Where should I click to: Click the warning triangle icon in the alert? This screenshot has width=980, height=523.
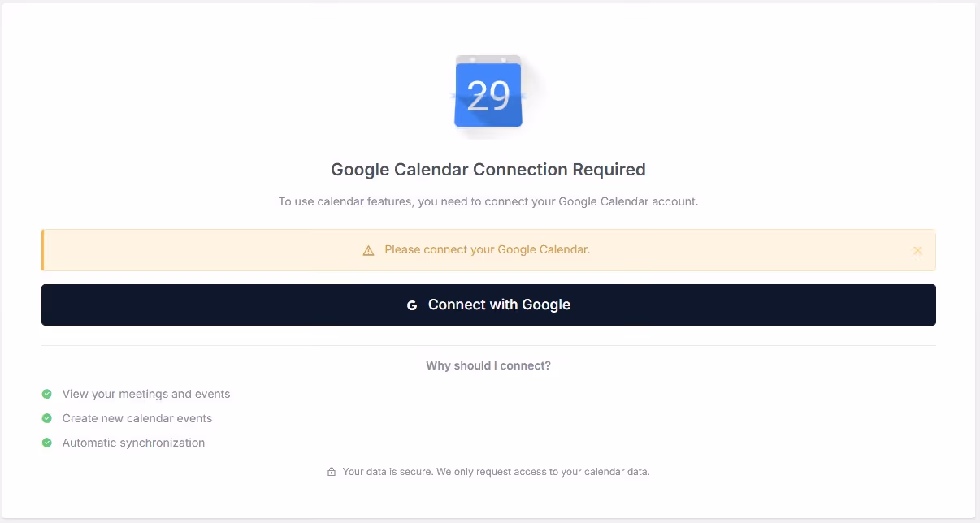(368, 250)
